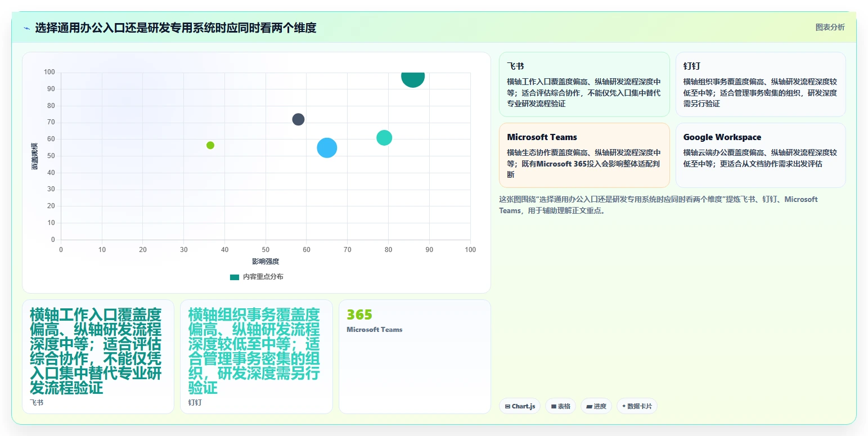Click the page title about 通用办公入口
The height and width of the screenshot is (436, 868).
click(x=176, y=28)
